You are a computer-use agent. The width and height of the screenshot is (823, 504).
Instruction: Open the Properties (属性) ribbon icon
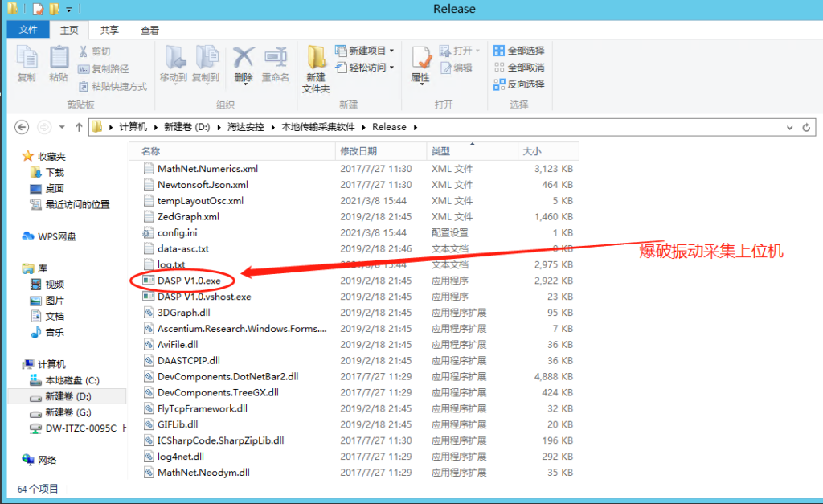[x=420, y=64]
